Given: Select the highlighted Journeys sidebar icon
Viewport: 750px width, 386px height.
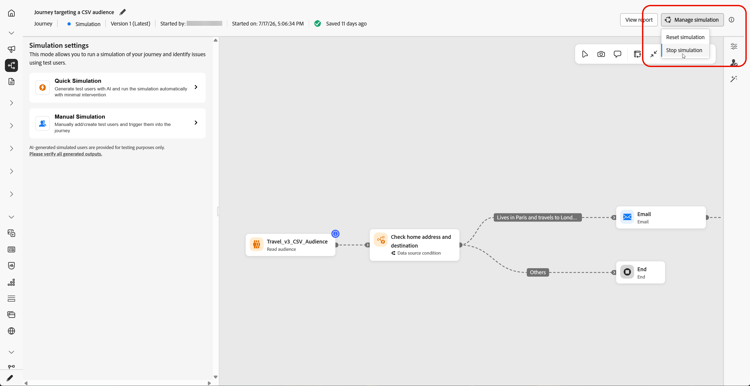Looking at the screenshot, I should pyautogui.click(x=11, y=66).
